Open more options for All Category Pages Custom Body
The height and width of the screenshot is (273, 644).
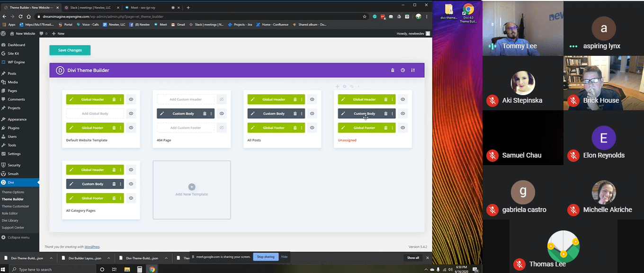click(x=120, y=184)
